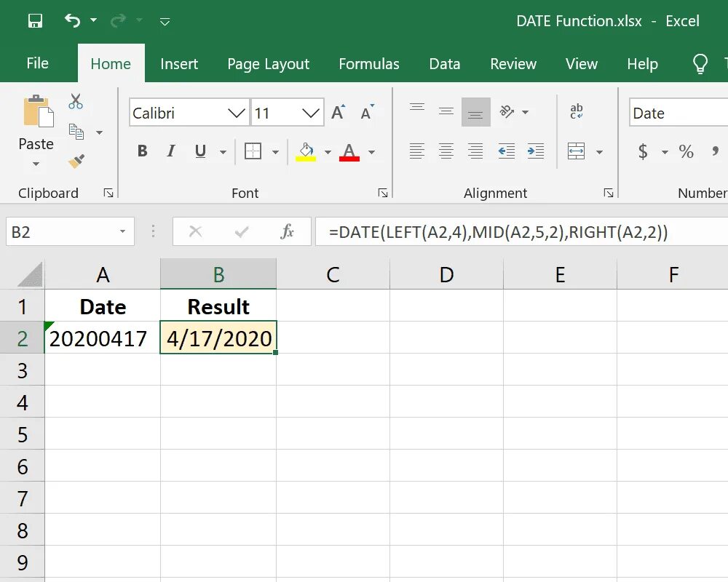Open the Formulas tab
Image resolution: width=728 pixels, height=582 pixels.
pyautogui.click(x=369, y=63)
